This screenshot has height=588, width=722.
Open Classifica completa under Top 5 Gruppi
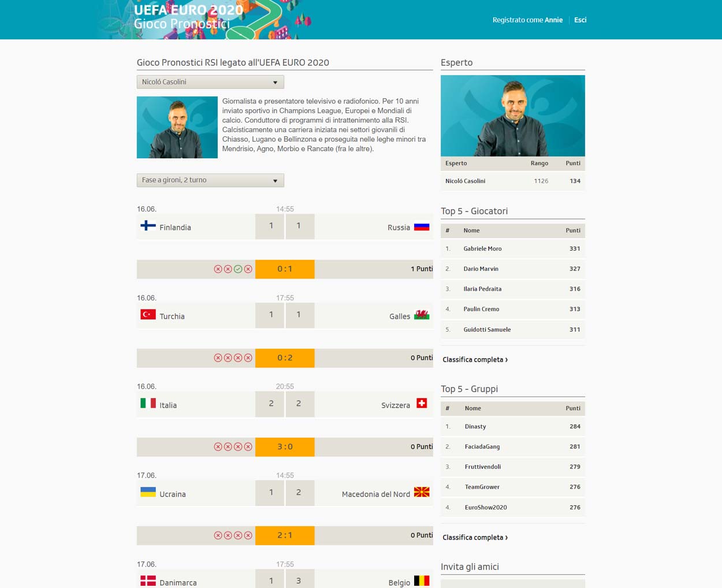pyautogui.click(x=475, y=537)
